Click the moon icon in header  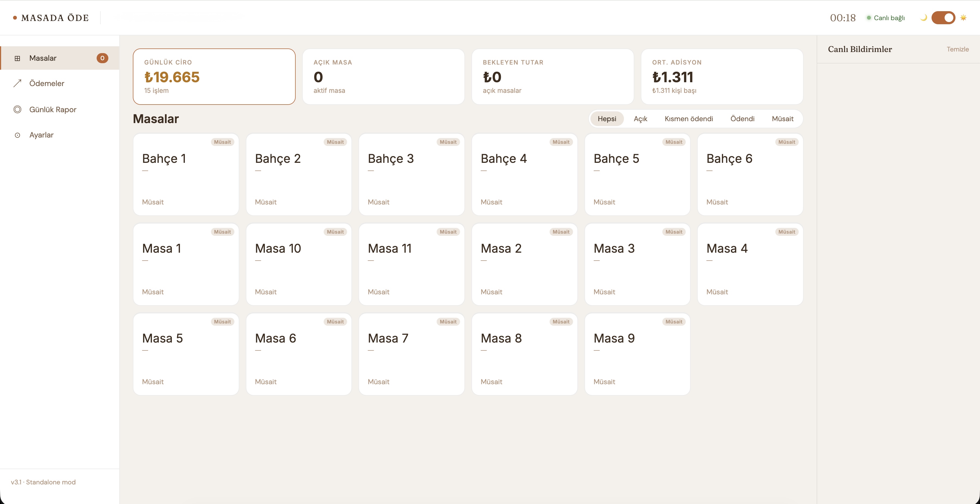923,17
